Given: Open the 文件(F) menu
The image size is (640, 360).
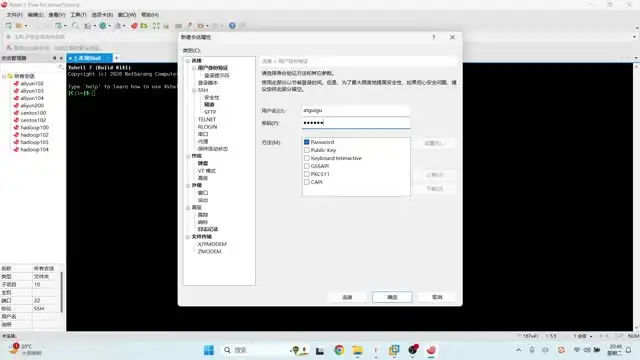Looking at the screenshot, I should (14, 15).
